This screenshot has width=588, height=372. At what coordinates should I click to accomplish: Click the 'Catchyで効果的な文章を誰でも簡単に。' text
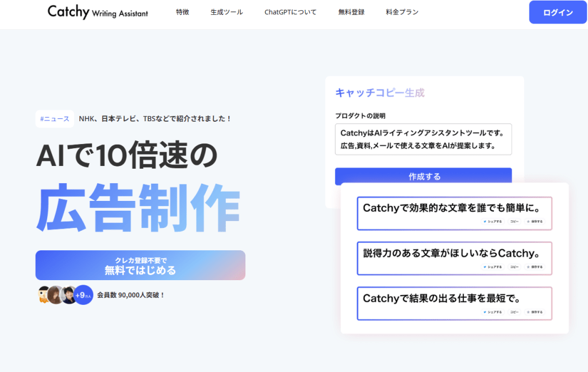[x=452, y=208]
